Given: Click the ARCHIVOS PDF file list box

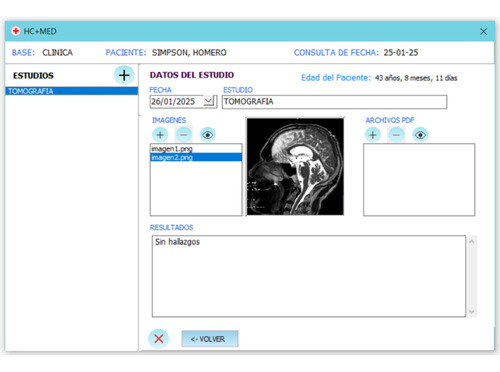Looking at the screenshot, I should [x=419, y=180].
